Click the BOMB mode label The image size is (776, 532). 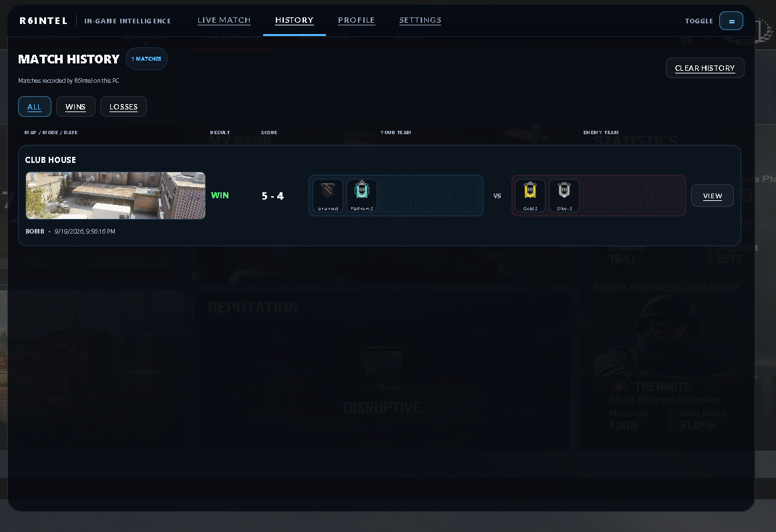click(x=35, y=231)
